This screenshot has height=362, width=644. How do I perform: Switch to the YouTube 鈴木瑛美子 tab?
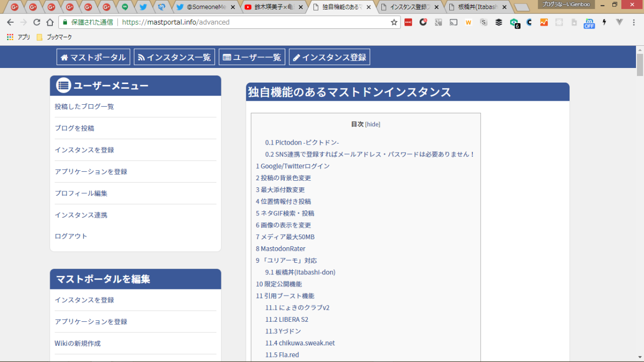(x=272, y=7)
